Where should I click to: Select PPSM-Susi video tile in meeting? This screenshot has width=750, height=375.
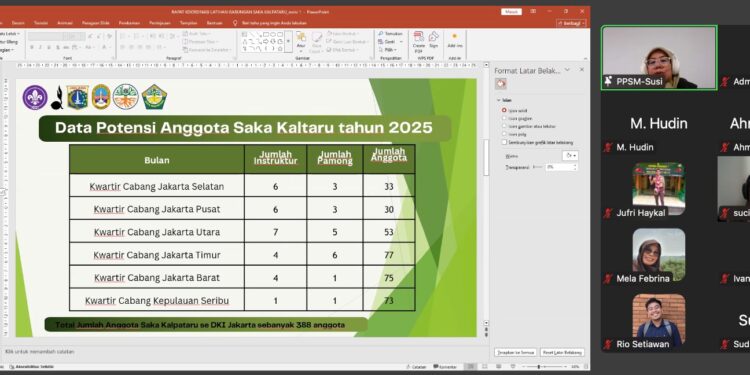pyautogui.click(x=659, y=57)
